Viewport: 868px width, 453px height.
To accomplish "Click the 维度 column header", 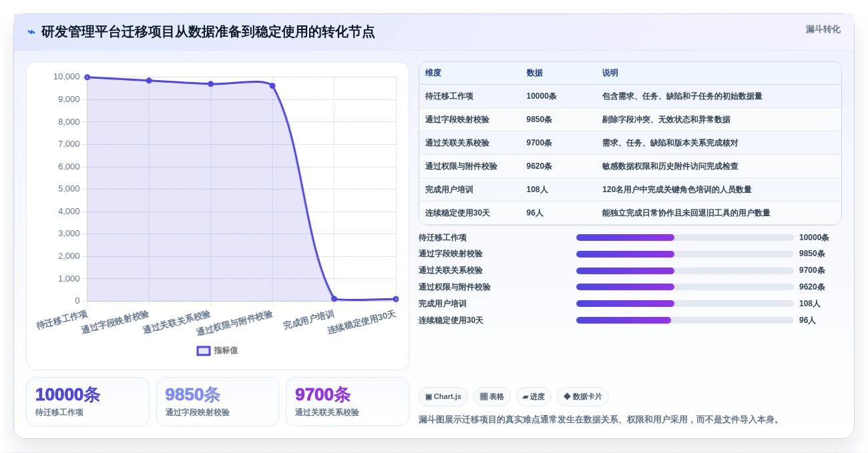I will pyautogui.click(x=433, y=73).
